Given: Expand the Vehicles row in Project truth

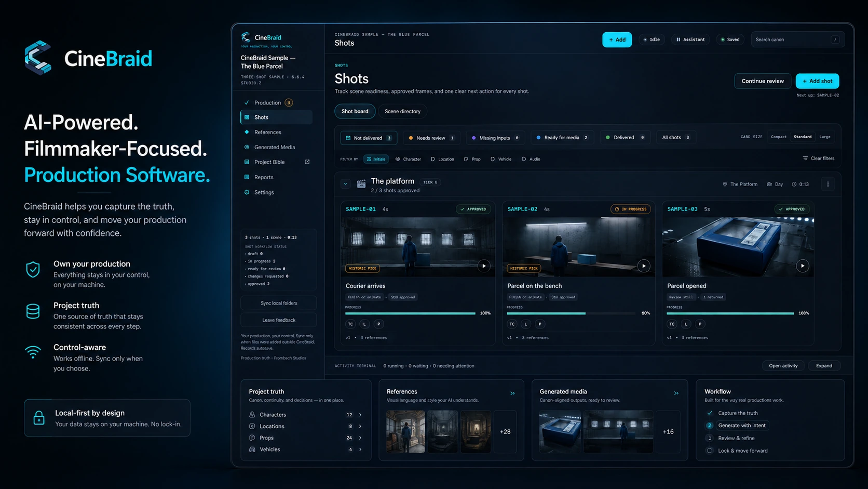Looking at the screenshot, I should tap(305, 450).
